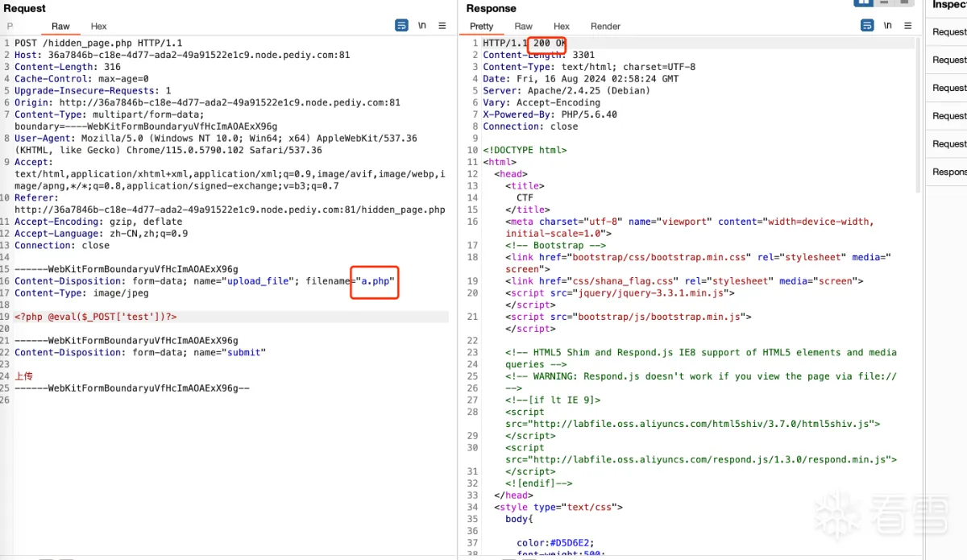This screenshot has height=560, width=967.
Task: Select the Raw tab in Response
Action: tap(524, 27)
